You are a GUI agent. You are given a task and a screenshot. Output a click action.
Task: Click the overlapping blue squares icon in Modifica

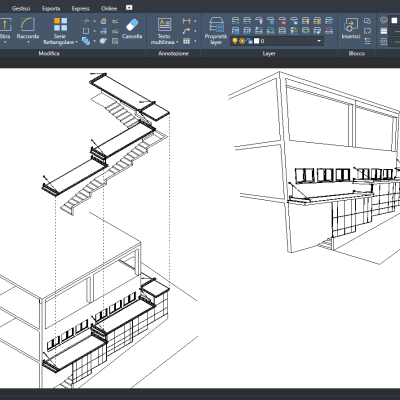[86, 41]
